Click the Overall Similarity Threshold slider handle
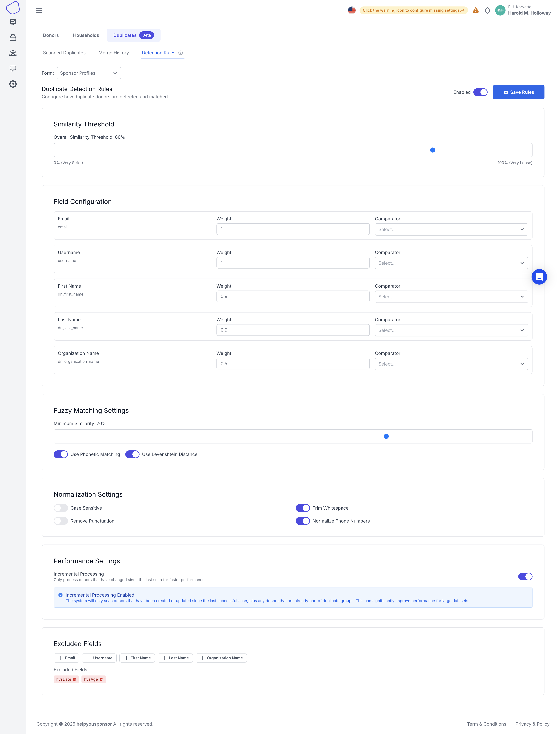 click(432, 150)
